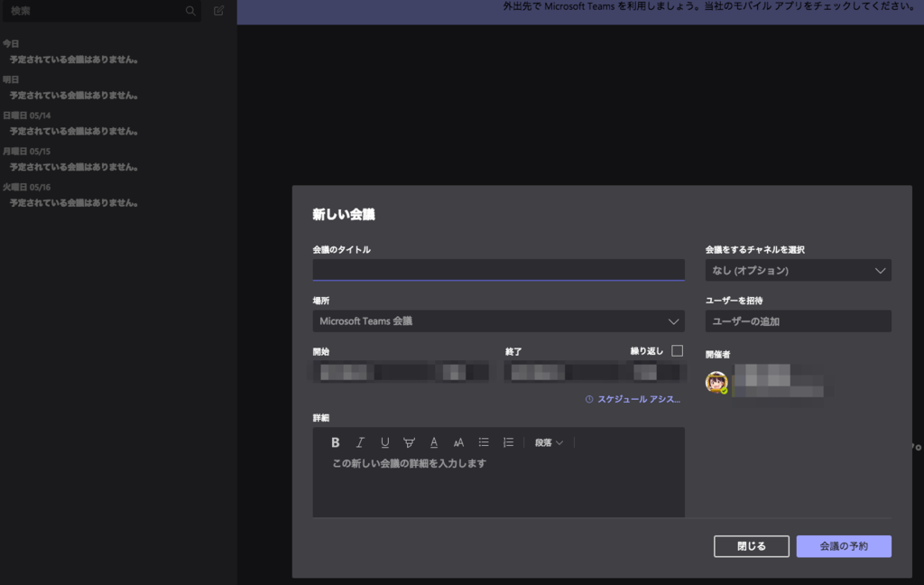Open the channel selection なし (オプション) dropdown

coord(798,270)
